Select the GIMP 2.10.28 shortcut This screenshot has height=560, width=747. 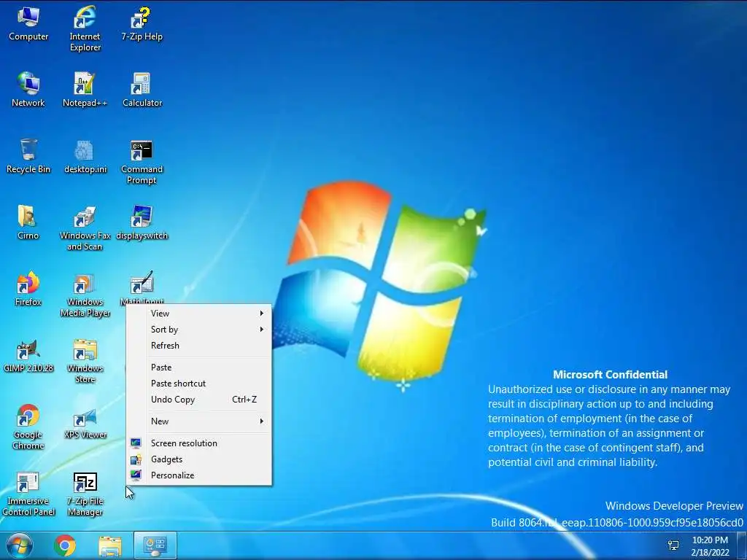[28, 355]
